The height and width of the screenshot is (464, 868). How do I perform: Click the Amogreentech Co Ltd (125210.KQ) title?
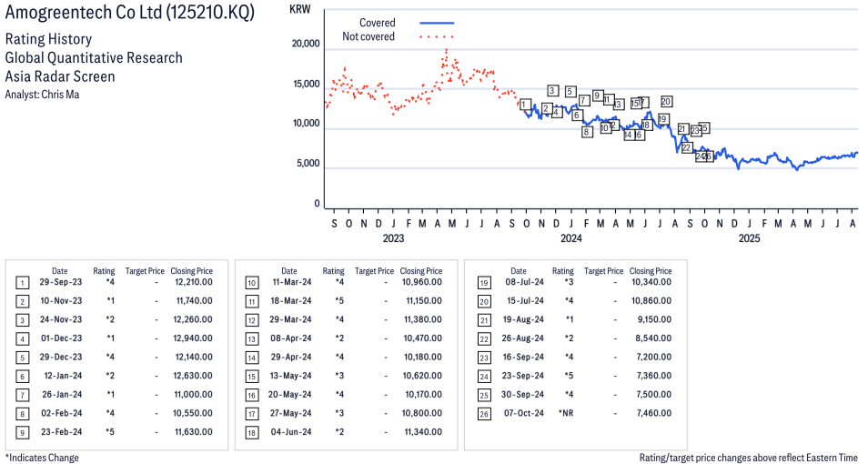pos(129,13)
